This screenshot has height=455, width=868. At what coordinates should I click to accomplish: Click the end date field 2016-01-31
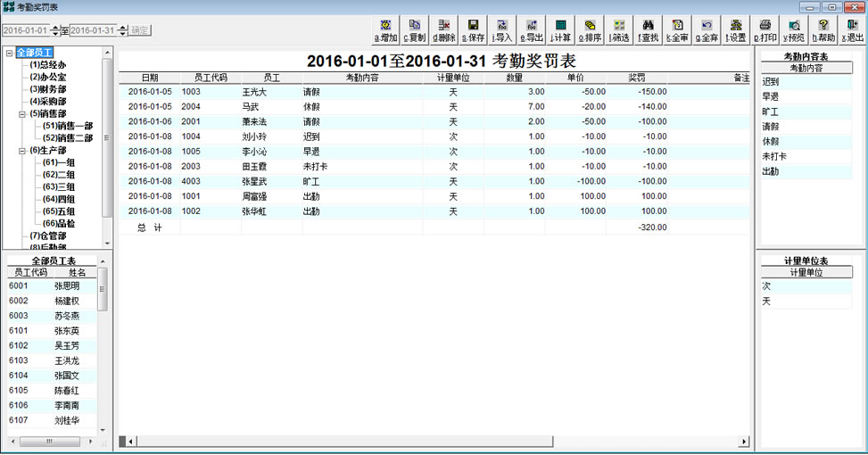[94, 30]
